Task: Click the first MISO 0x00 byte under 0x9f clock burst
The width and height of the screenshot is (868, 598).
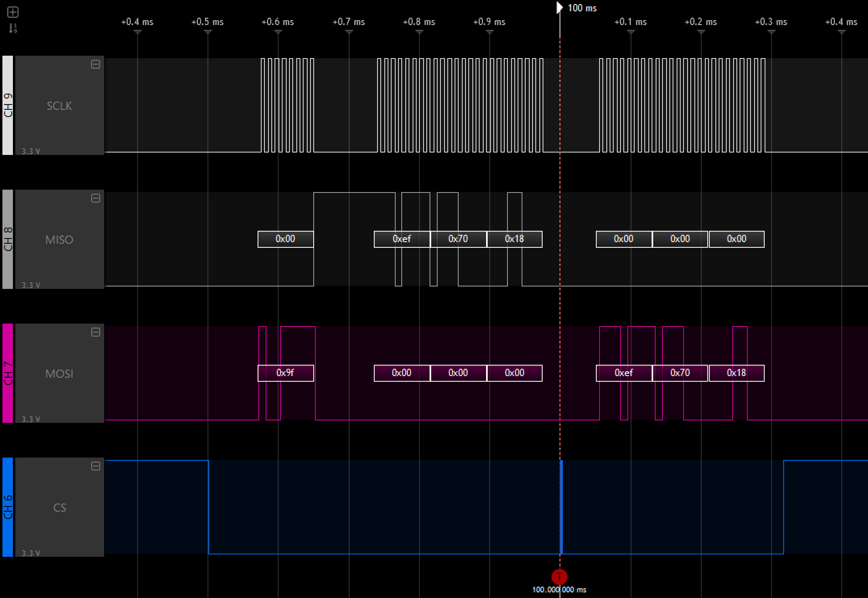Action: pos(286,239)
